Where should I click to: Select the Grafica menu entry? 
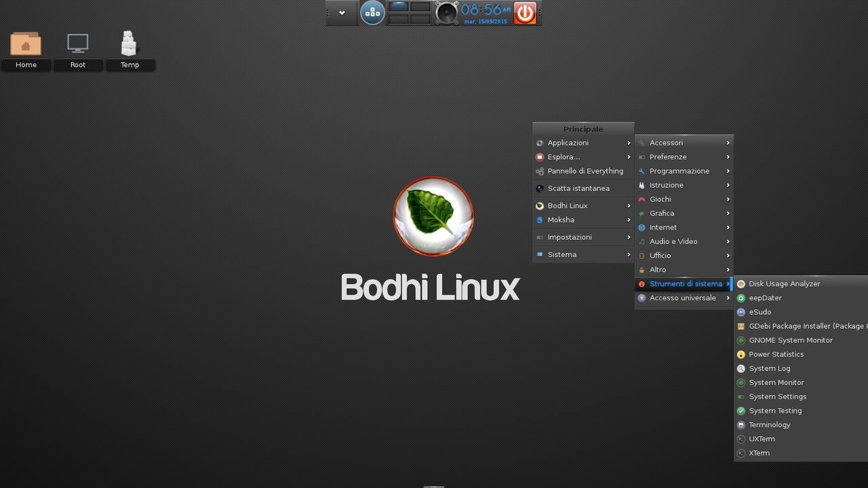point(684,213)
